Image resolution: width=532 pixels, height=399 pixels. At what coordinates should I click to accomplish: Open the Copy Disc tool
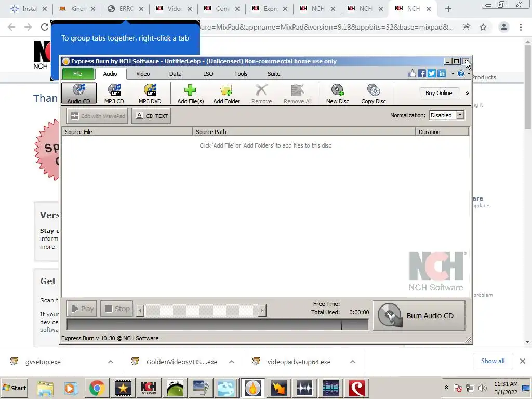coord(373,94)
